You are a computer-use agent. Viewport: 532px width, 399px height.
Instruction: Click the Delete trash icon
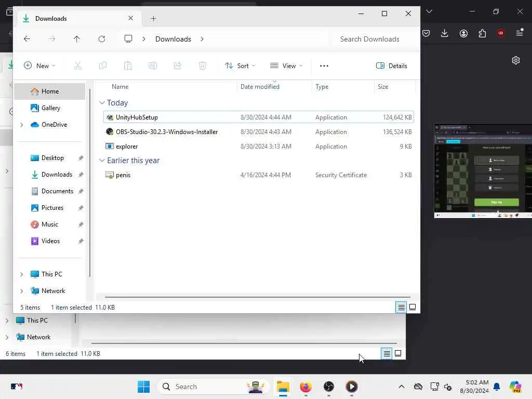(203, 66)
